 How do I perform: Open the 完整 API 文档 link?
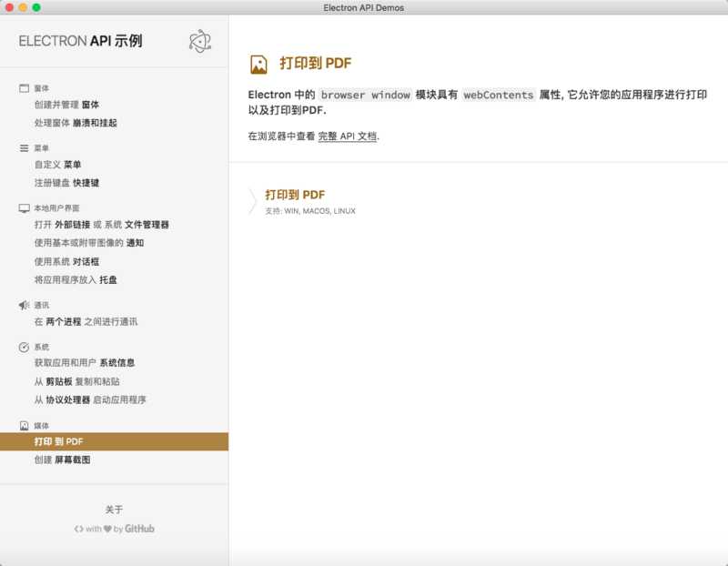(348, 136)
